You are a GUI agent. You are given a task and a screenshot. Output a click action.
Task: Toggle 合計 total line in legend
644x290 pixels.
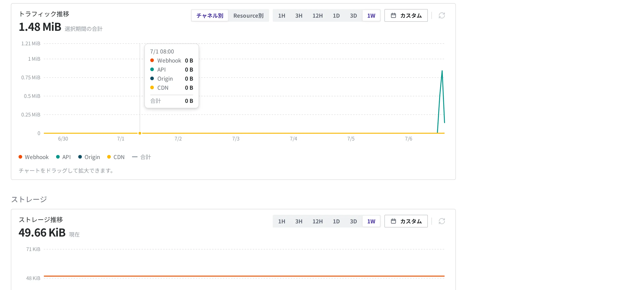142,157
